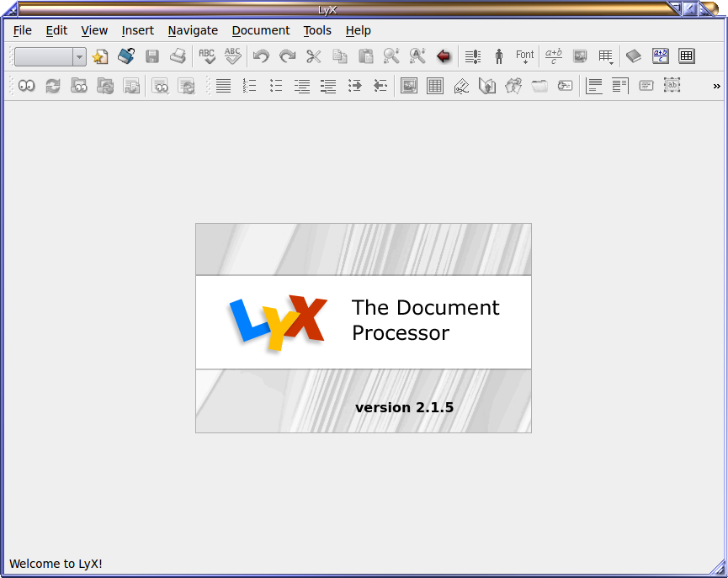
Task: Insert note icon
Action: pos(646,86)
